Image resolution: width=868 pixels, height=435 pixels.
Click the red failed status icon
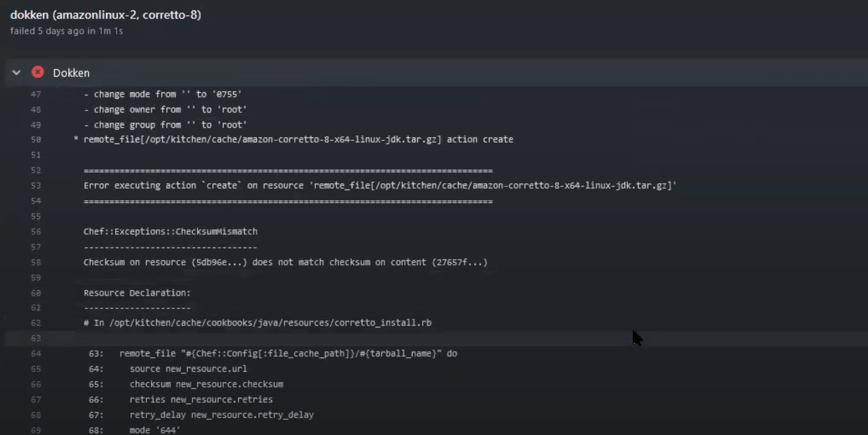coord(38,72)
